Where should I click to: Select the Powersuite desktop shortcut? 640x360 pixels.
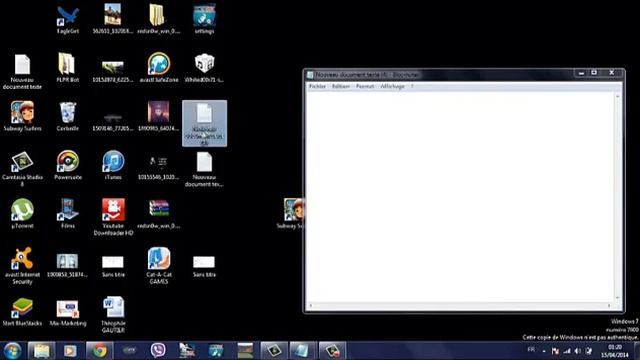[68, 165]
